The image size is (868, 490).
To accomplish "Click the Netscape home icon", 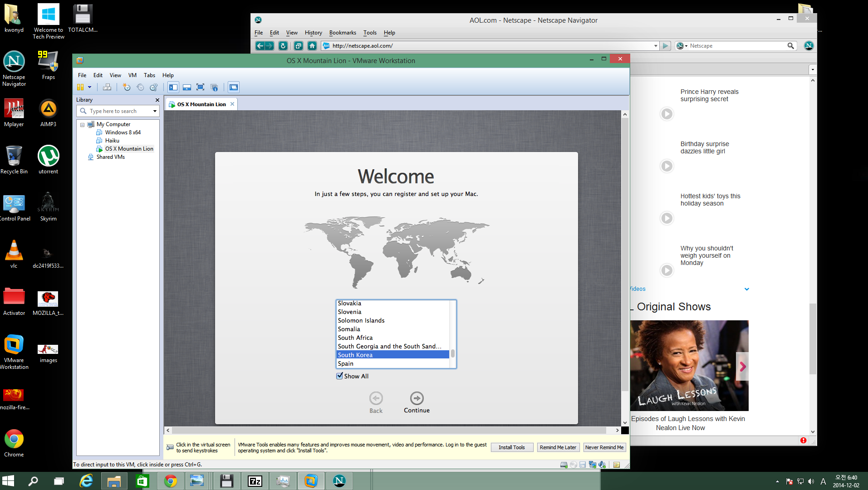I will pyautogui.click(x=312, y=46).
